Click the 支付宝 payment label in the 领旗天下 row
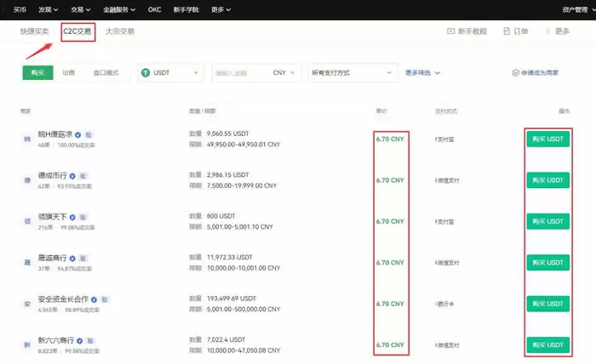This screenshot has height=364, width=596. point(445,222)
